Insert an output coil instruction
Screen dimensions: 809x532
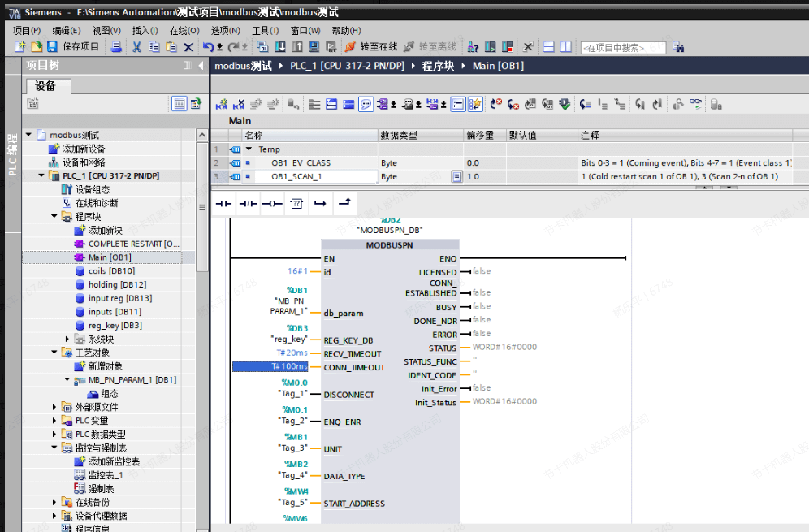(x=271, y=203)
